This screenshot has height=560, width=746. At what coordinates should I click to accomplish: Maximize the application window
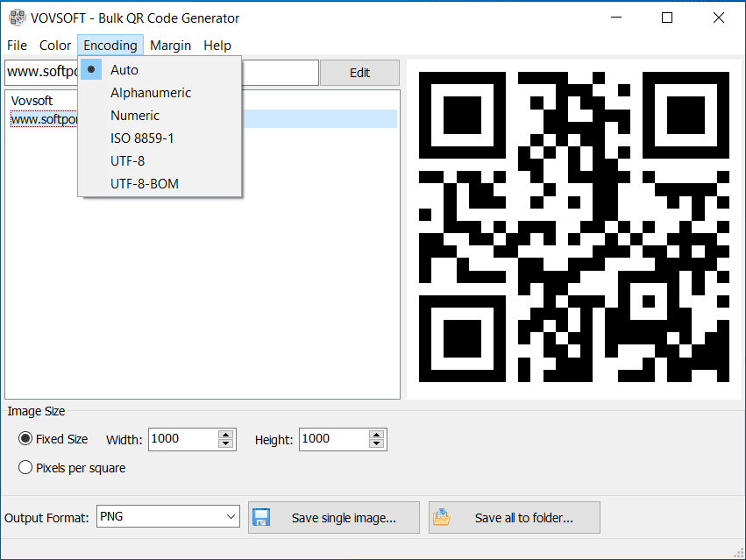667,18
